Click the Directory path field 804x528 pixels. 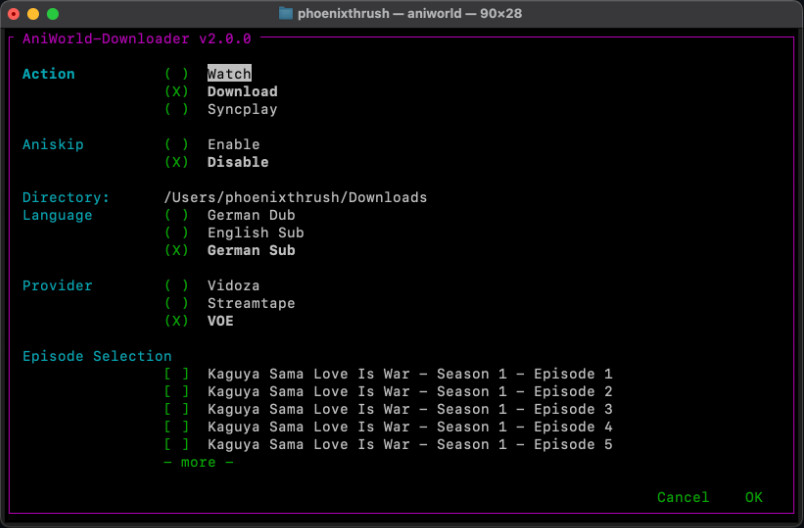click(x=295, y=197)
